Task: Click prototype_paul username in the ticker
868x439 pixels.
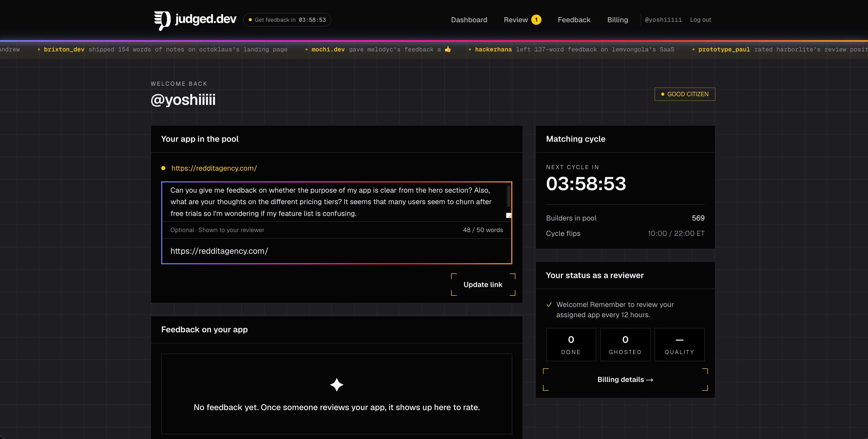Action: [724, 50]
